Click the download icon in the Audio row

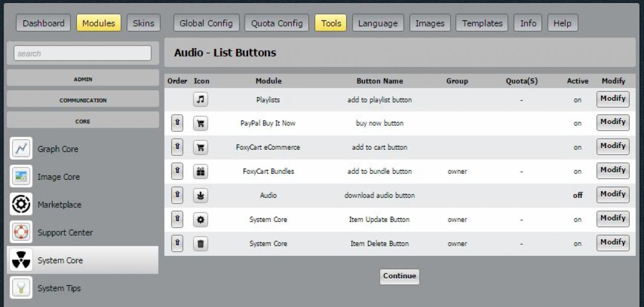click(200, 196)
